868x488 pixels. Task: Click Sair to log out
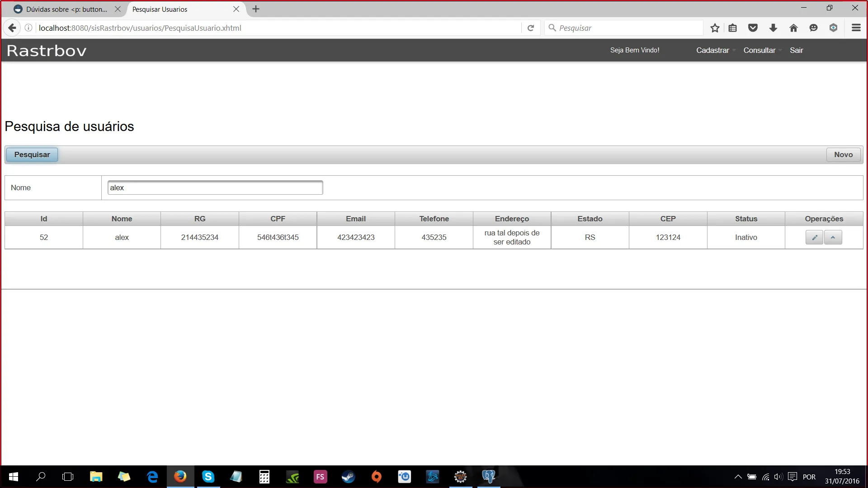tap(796, 50)
